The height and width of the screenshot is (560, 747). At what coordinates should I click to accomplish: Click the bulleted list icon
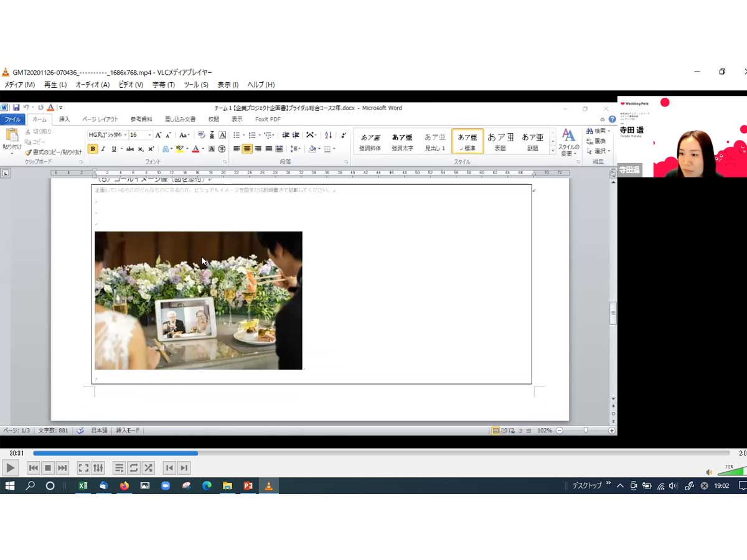point(238,135)
